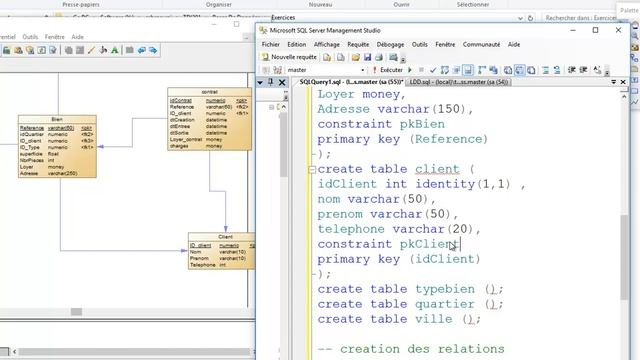Open the Débogage menu
Viewport: 640px width, 360px height.
(390, 44)
